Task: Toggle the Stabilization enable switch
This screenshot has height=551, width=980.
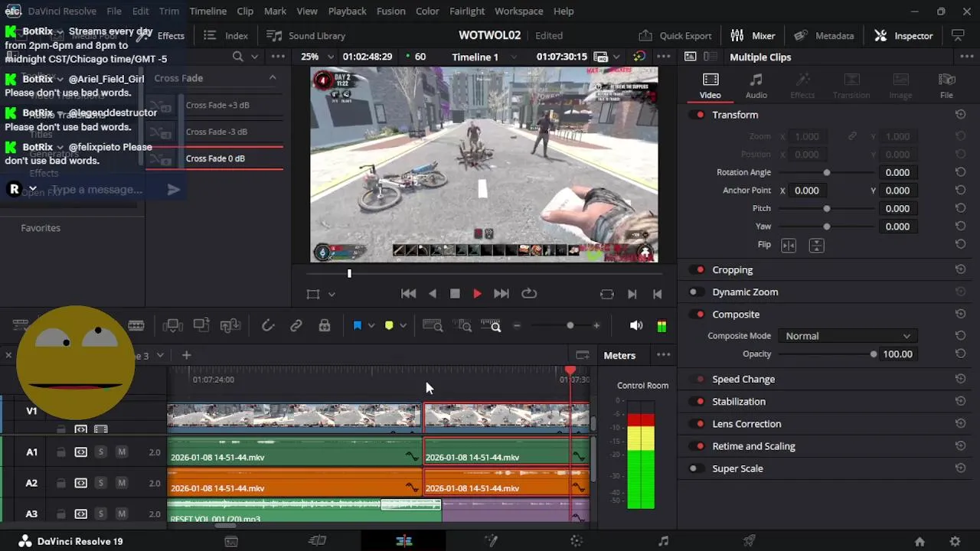Action: 697,402
